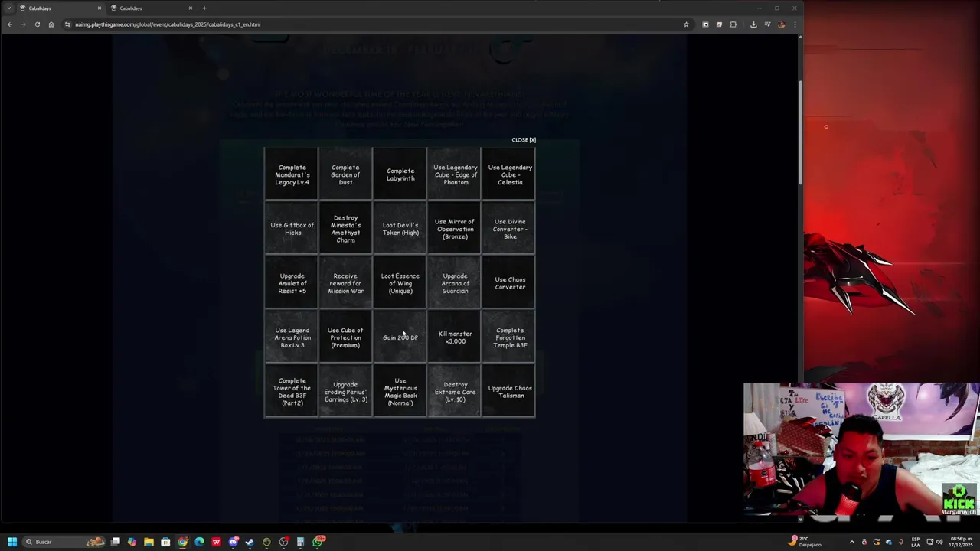Select the Kill monster x3,000 tile

coord(455,337)
